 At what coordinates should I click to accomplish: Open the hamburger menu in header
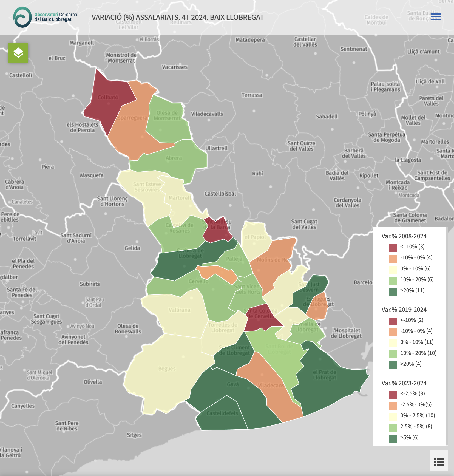pos(436,17)
